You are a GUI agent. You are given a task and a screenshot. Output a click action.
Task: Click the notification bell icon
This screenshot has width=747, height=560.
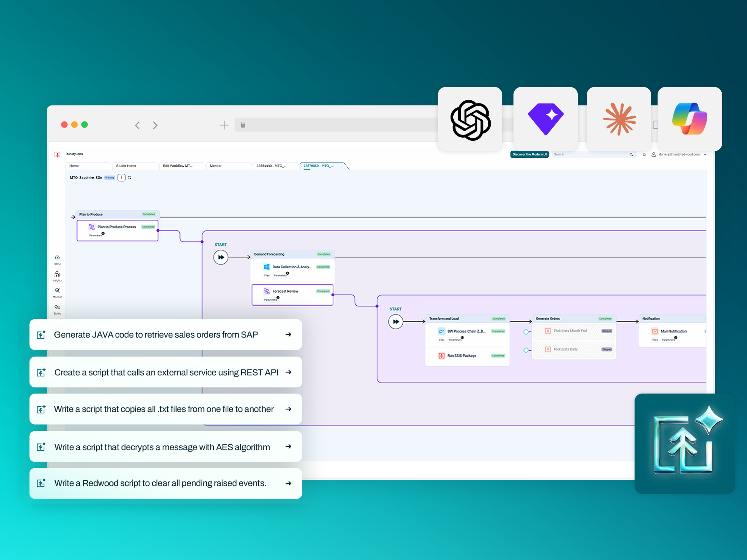pos(644,154)
